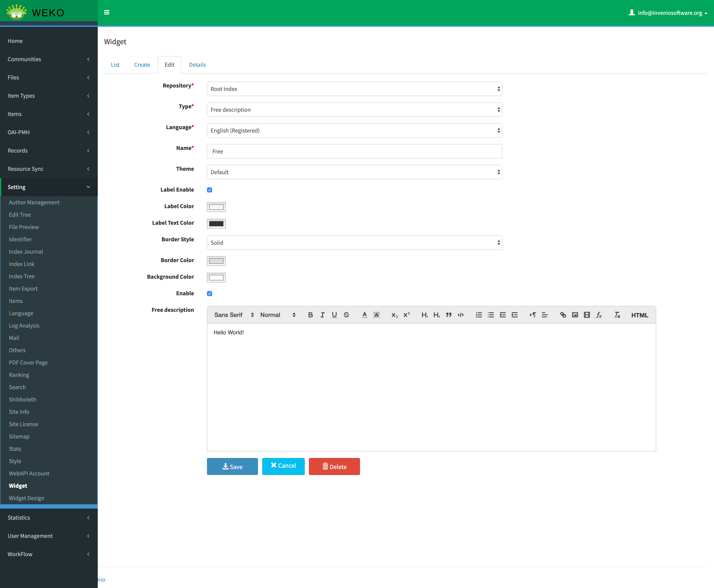Open the Sans Serif font picker
This screenshot has width=714, height=588.
pyautogui.click(x=234, y=315)
